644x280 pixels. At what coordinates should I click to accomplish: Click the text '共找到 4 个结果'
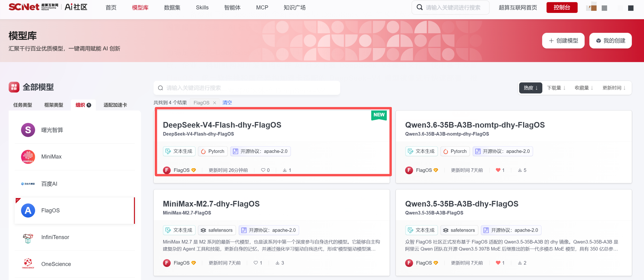tap(170, 103)
